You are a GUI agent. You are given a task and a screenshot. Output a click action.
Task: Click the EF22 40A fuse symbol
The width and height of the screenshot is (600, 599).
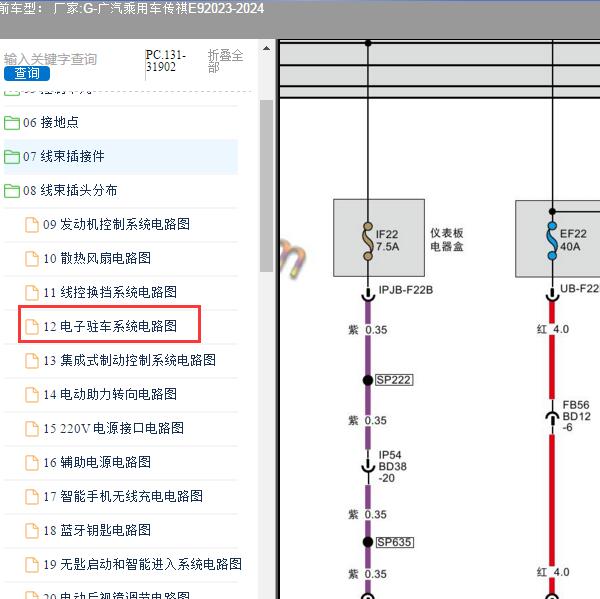point(552,240)
